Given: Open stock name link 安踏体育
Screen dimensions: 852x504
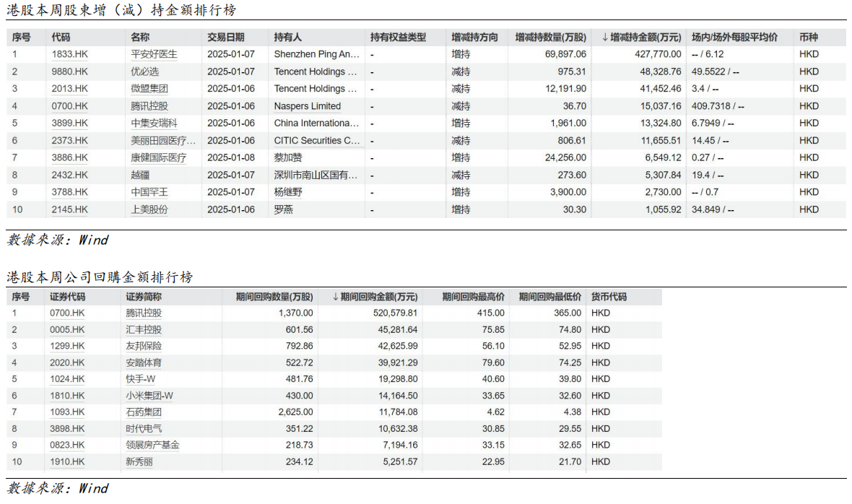Looking at the screenshot, I should (x=144, y=362).
